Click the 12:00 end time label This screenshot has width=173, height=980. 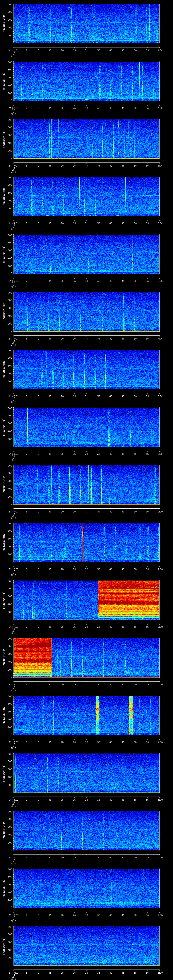(x=159, y=627)
